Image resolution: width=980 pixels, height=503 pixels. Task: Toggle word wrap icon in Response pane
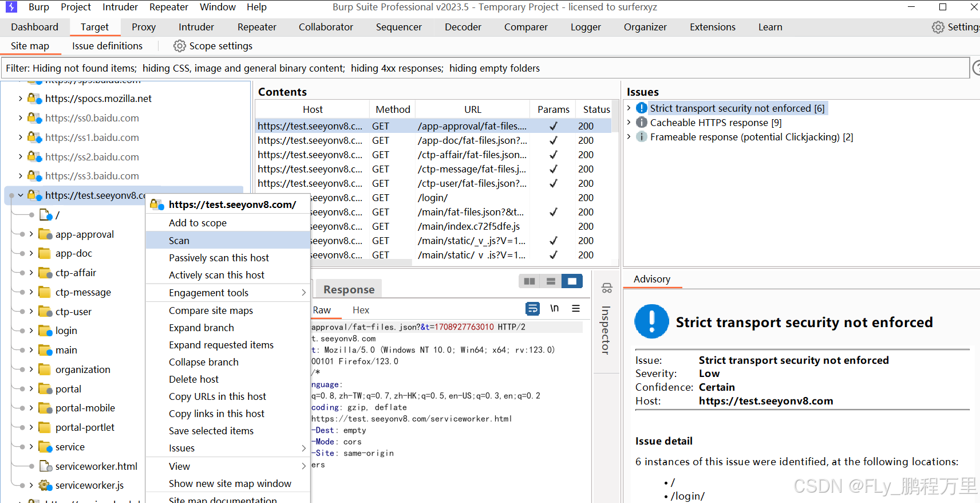[532, 309]
